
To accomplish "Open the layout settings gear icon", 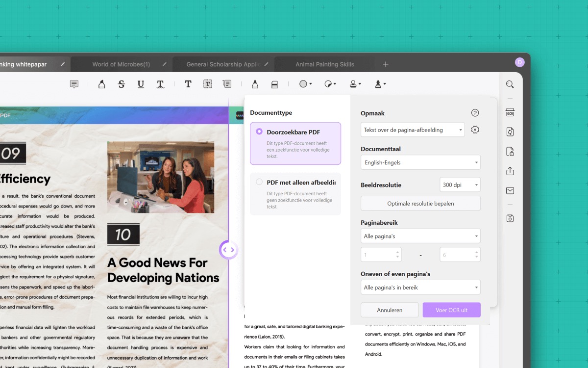I will 475,130.
